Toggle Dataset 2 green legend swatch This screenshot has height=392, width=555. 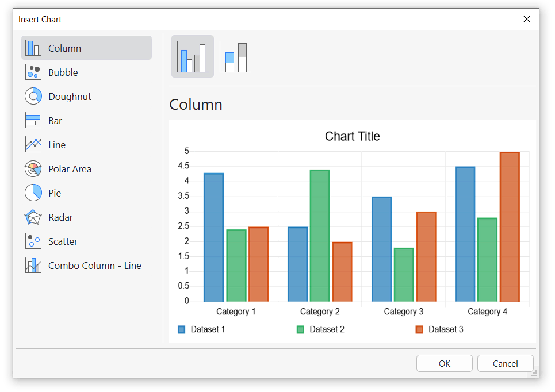300,329
